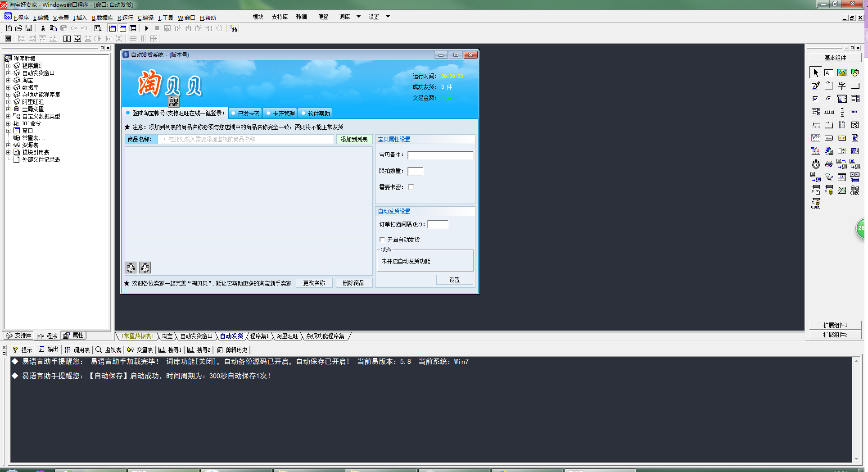Click the 扩展组件1 palette button

coord(835,325)
